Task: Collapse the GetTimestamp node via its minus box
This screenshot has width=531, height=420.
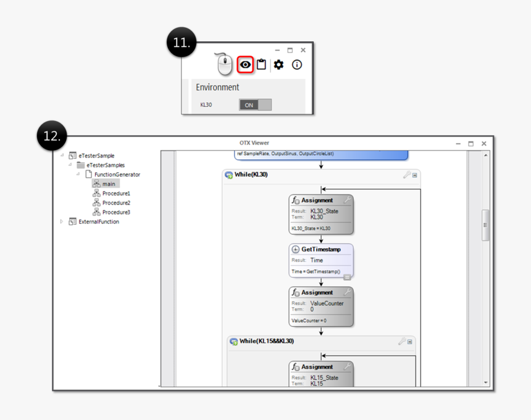Action: click(347, 277)
